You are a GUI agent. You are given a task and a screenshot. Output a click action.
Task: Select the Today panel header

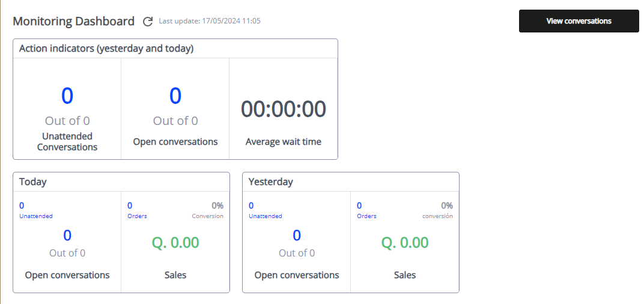point(33,182)
